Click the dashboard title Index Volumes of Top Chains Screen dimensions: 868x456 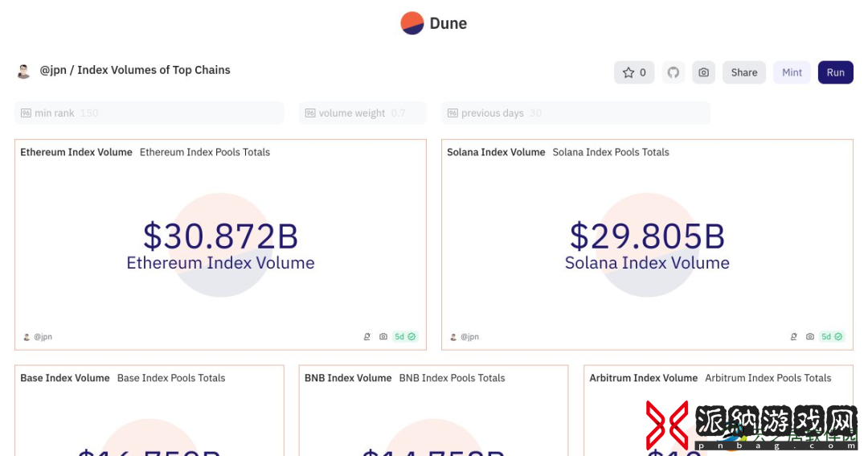(x=154, y=70)
